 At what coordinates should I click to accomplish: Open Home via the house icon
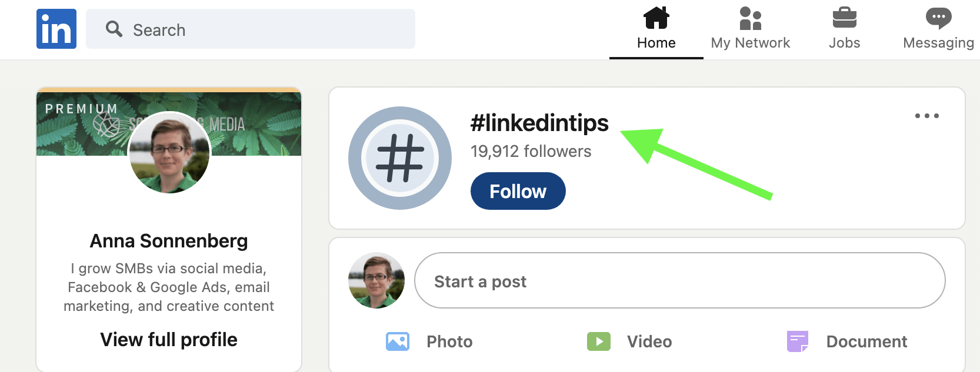[656, 18]
